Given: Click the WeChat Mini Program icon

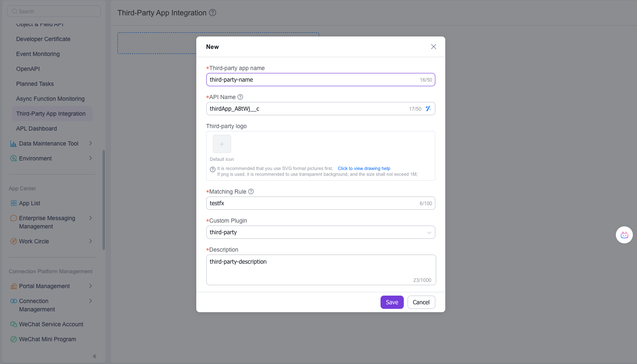Looking at the screenshot, I should click(14, 339).
